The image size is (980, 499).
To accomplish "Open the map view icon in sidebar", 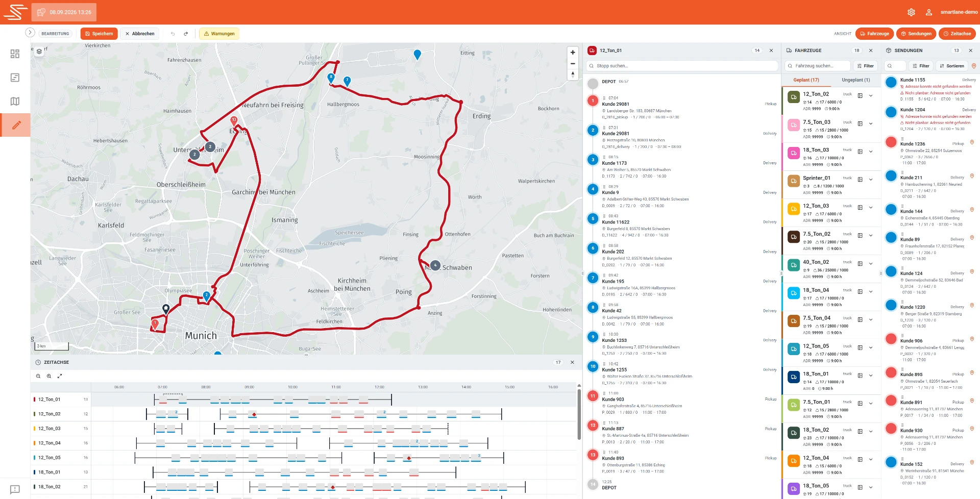I will 15,101.
